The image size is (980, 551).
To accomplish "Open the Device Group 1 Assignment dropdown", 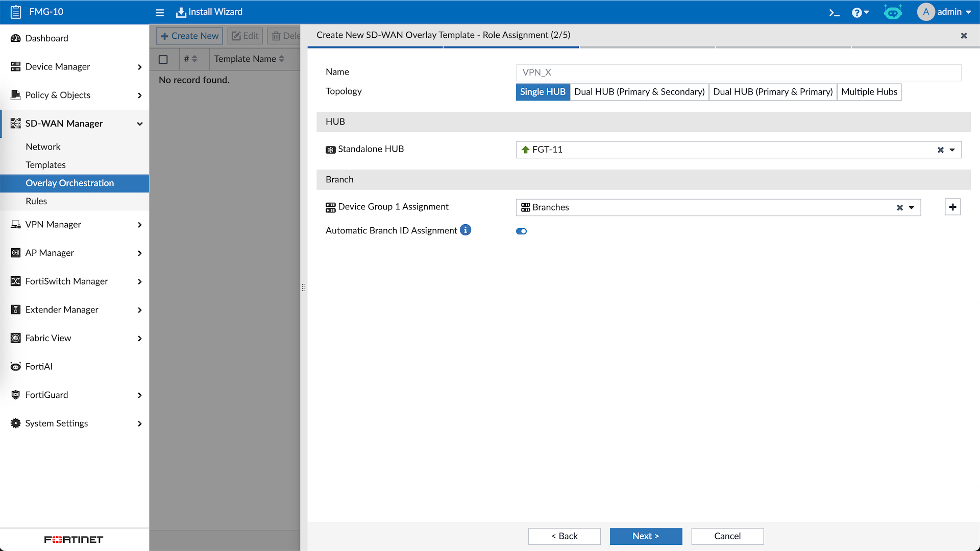I will 911,208.
